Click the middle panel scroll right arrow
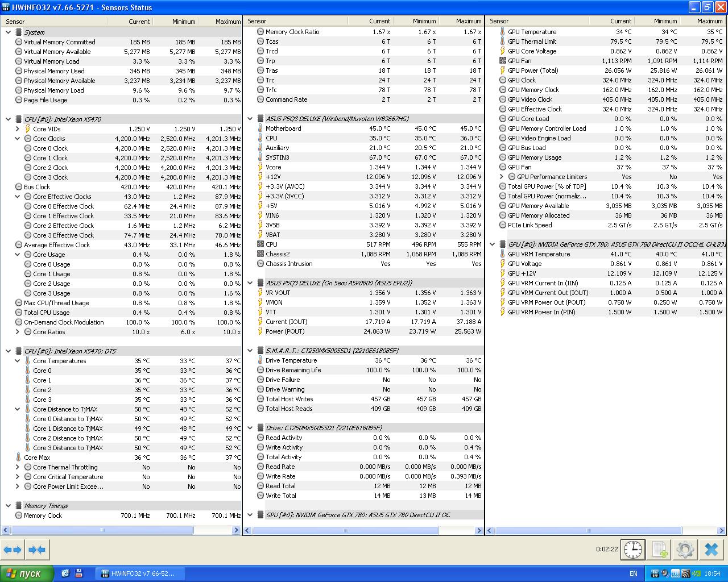This screenshot has height=582, width=728. [x=479, y=530]
